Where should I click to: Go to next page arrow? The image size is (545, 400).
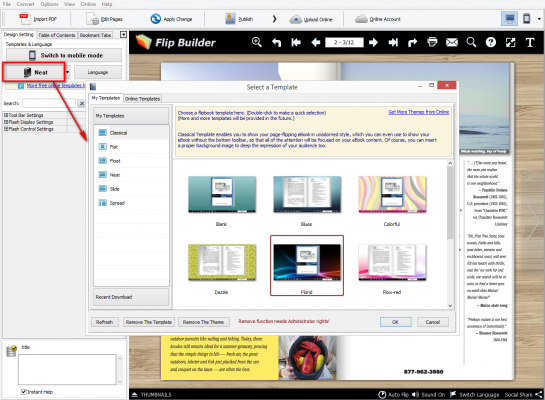coord(373,42)
